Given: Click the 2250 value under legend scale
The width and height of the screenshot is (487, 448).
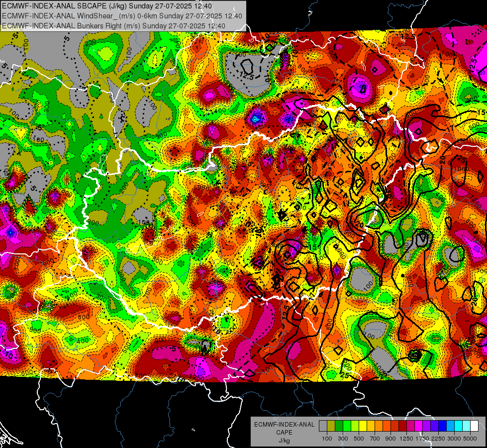Looking at the screenshot, I should (439, 439).
